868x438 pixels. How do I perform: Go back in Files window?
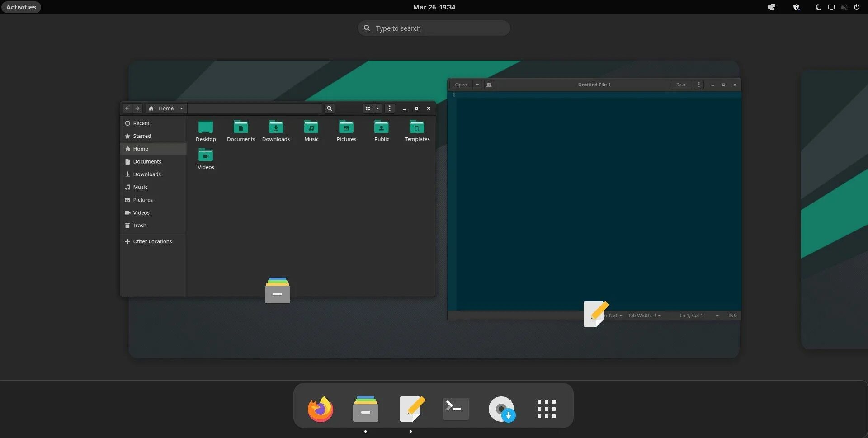[x=127, y=108]
